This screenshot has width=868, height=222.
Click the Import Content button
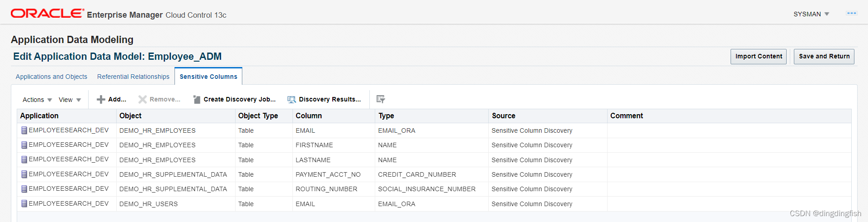pyautogui.click(x=759, y=56)
